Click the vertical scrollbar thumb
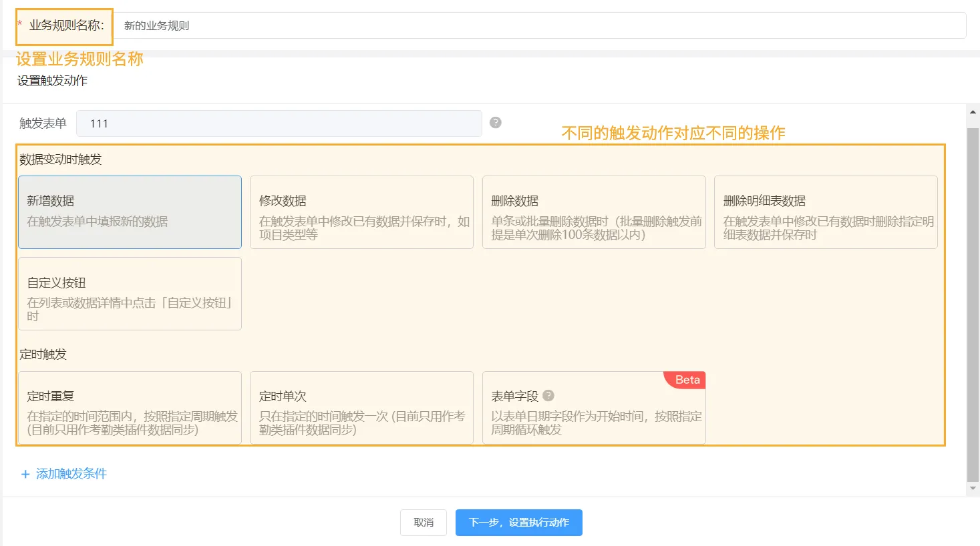This screenshot has width=980, height=546. coord(973,300)
